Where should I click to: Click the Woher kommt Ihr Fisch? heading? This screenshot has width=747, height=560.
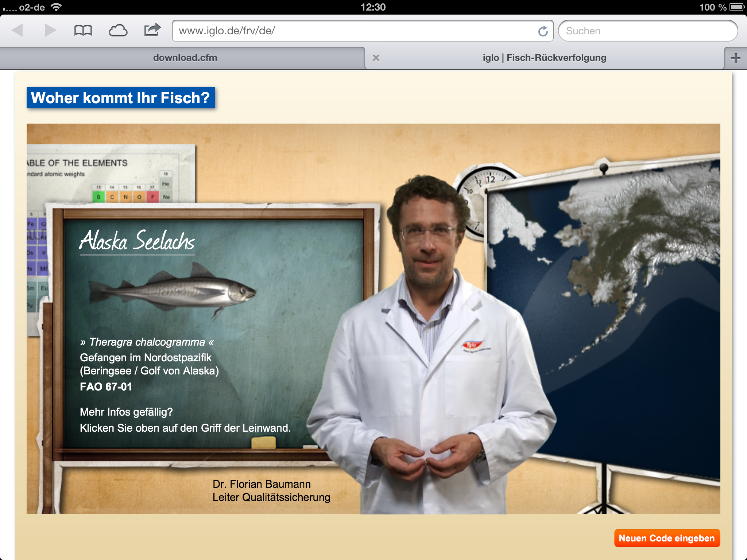(120, 98)
